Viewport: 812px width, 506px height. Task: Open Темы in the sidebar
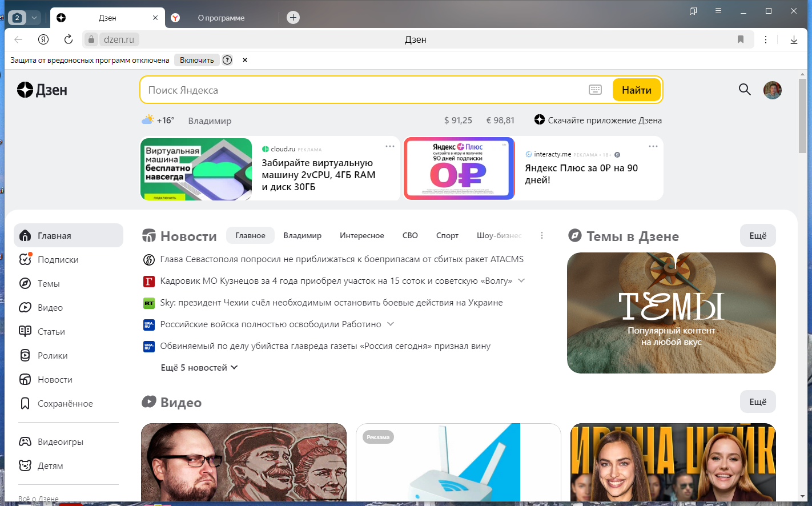pos(69,283)
